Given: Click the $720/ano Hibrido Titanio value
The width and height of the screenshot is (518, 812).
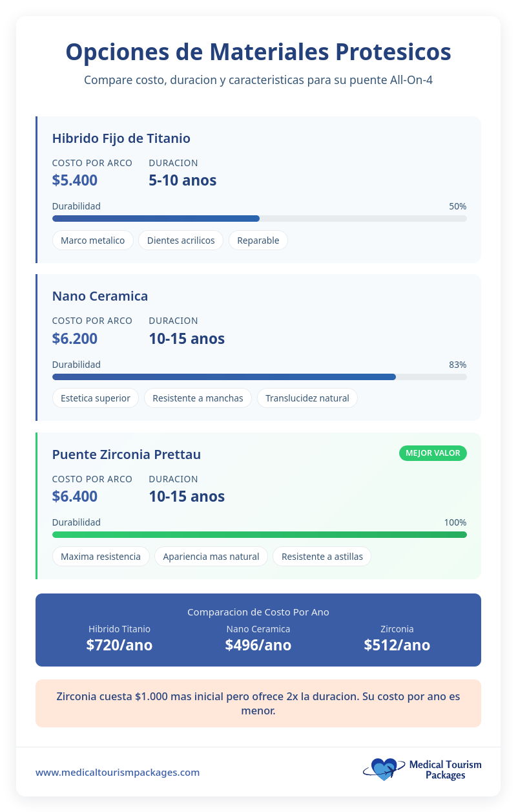Looking at the screenshot, I should click(x=119, y=645).
